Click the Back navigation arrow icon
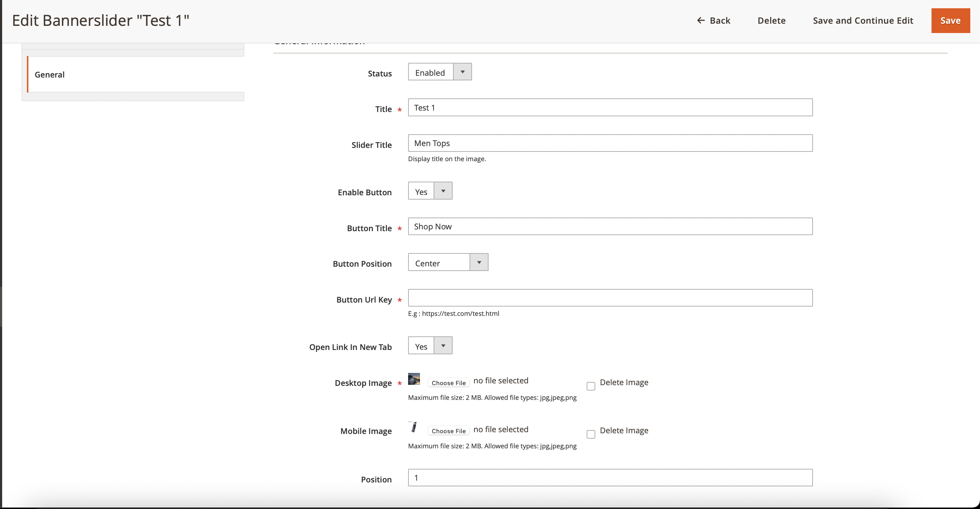The height and width of the screenshot is (509, 980). (700, 21)
